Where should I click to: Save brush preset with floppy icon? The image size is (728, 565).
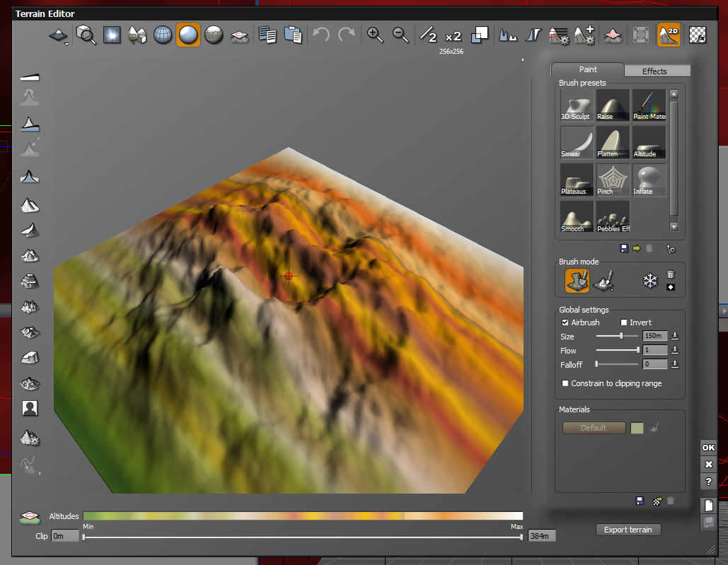pyautogui.click(x=624, y=249)
